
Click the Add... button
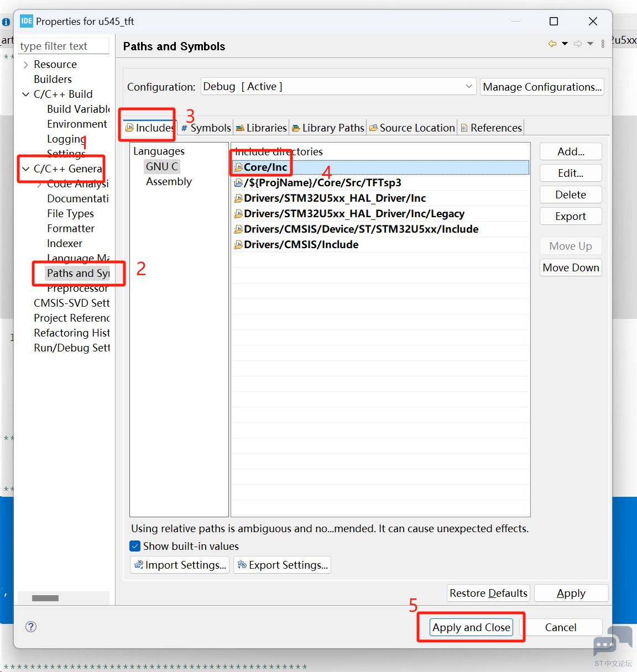[571, 151]
